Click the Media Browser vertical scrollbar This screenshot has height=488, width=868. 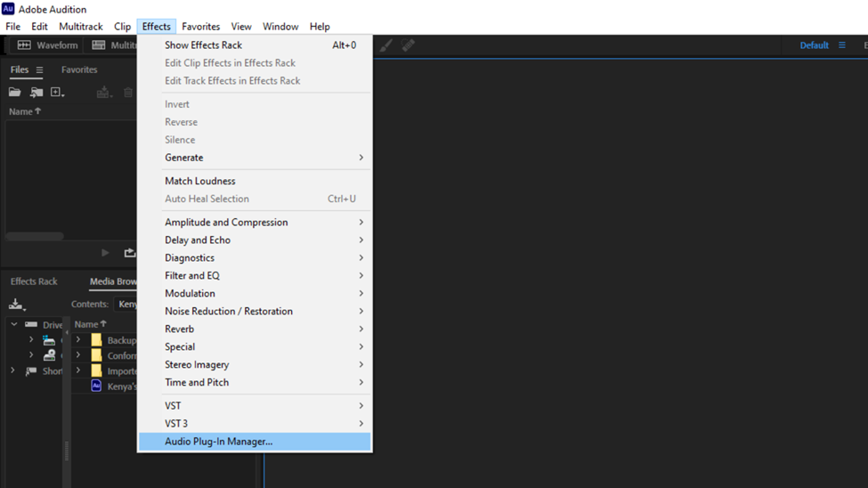[67, 451]
